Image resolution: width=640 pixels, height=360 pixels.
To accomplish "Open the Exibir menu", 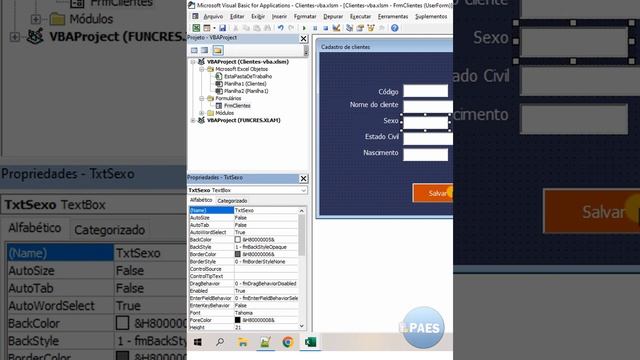I will click(258, 16).
